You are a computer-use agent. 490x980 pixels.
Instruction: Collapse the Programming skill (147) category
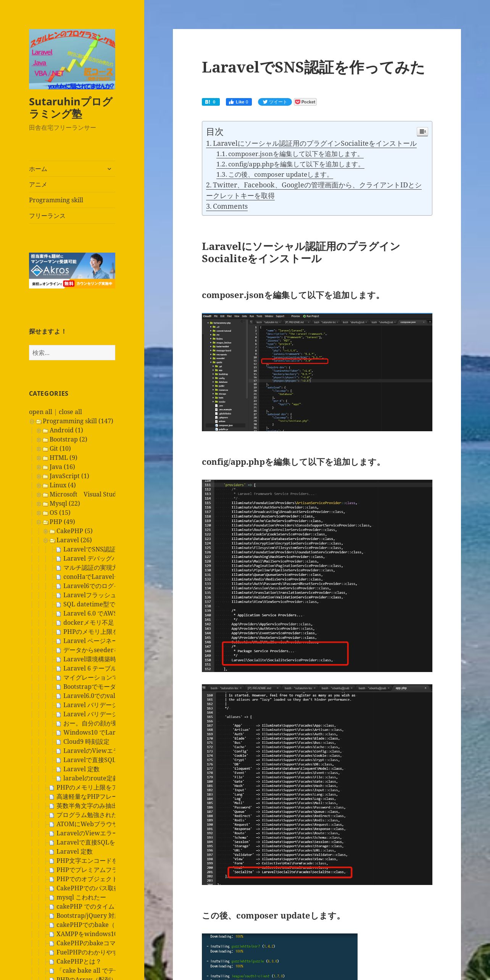(32, 422)
